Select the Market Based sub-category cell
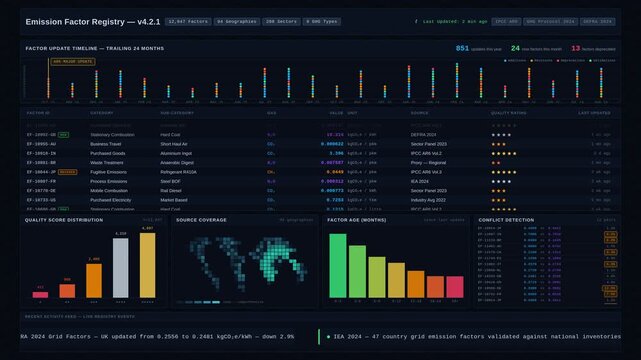 tap(174, 200)
